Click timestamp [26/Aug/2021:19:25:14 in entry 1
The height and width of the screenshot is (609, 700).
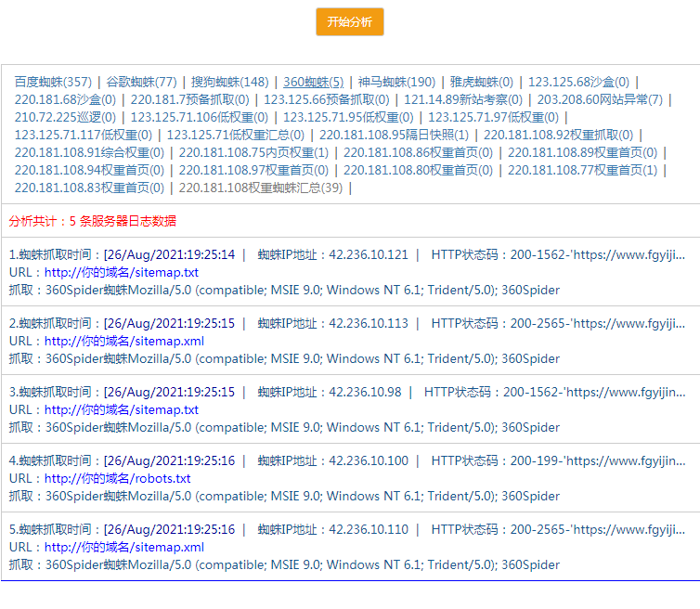pos(169,255)
